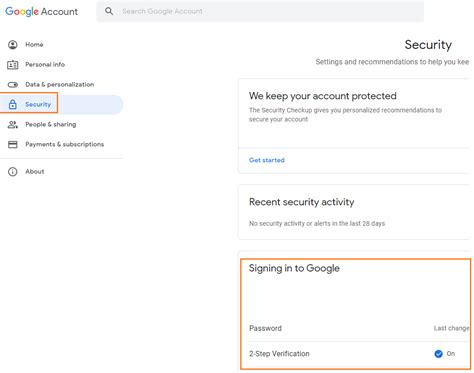This screenshot has height=373, width=474.
Task: Click the 'Recent security activity' heading
Action: tap(302, 202)
